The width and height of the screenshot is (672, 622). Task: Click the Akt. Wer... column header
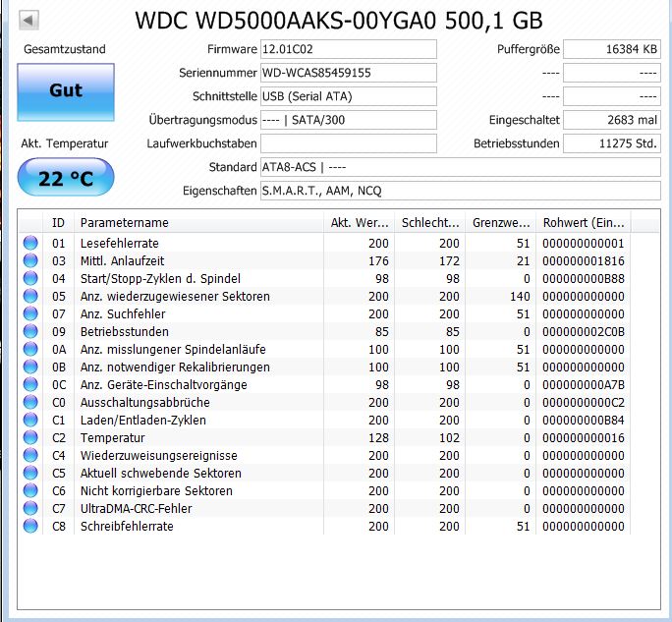click(360, 223)
